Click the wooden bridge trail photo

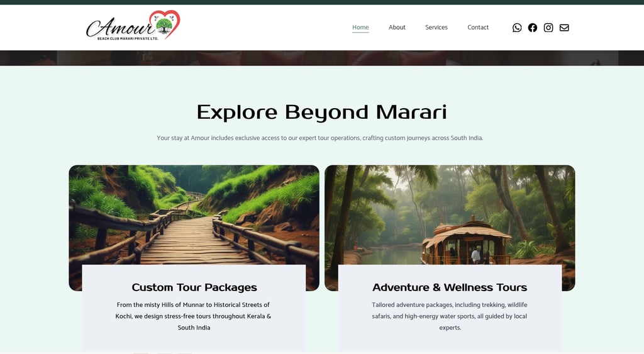point(194,214)
